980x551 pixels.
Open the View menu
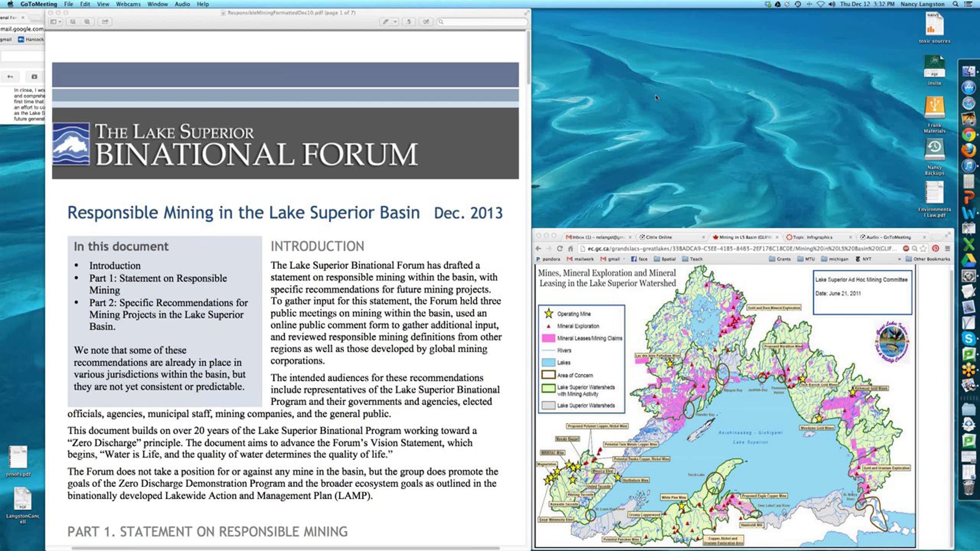tap(103, 4)
